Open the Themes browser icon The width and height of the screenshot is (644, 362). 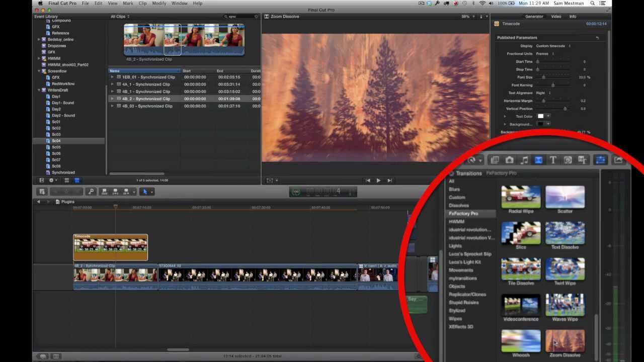tap(582, 160)
